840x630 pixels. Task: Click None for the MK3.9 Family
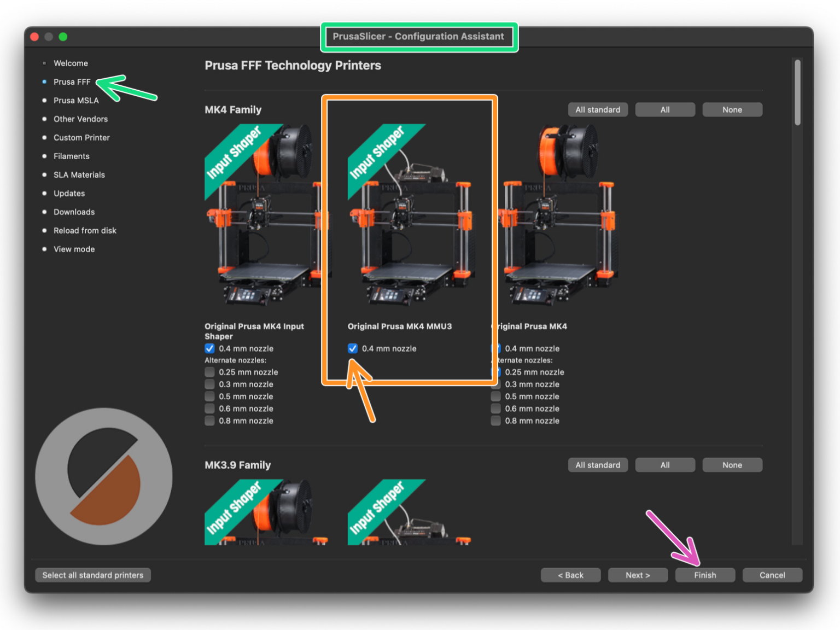coord(732,465)
